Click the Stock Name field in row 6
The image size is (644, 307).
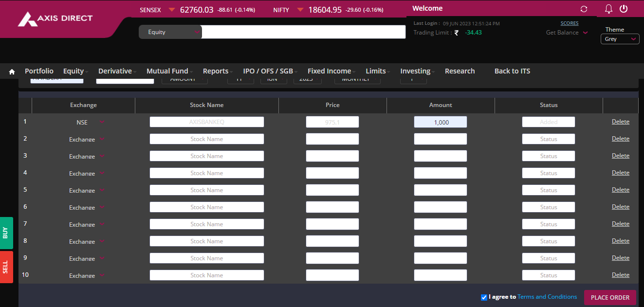tap(207, 207)
